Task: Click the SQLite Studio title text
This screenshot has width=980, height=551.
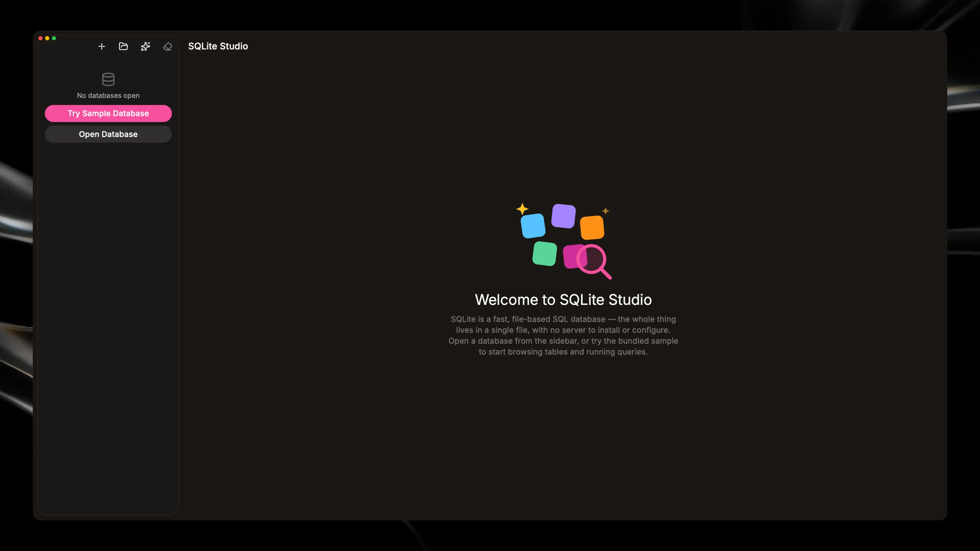Action: (218, 47)
